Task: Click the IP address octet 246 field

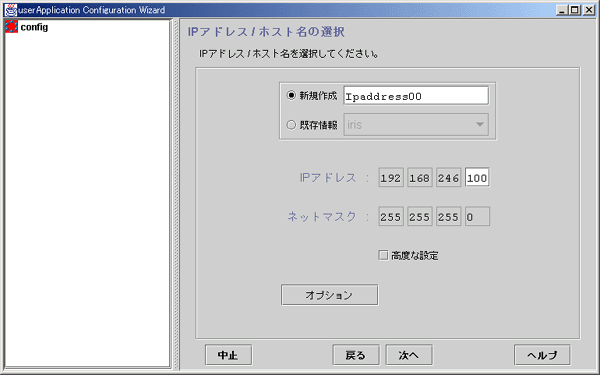Action: point(448,178)
